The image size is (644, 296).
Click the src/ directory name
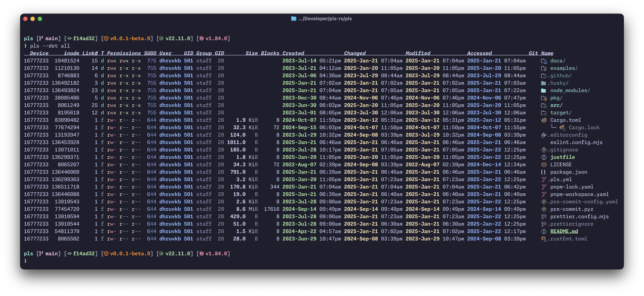pos(556,105)
